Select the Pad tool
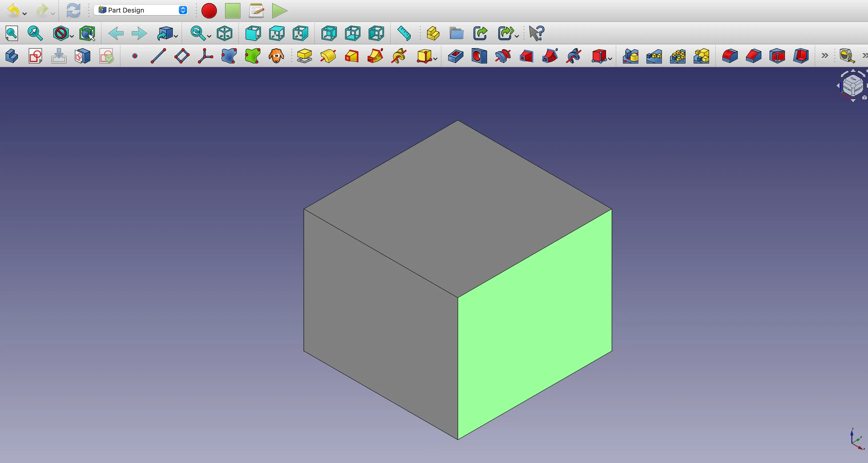 click(x=304, y=56)
